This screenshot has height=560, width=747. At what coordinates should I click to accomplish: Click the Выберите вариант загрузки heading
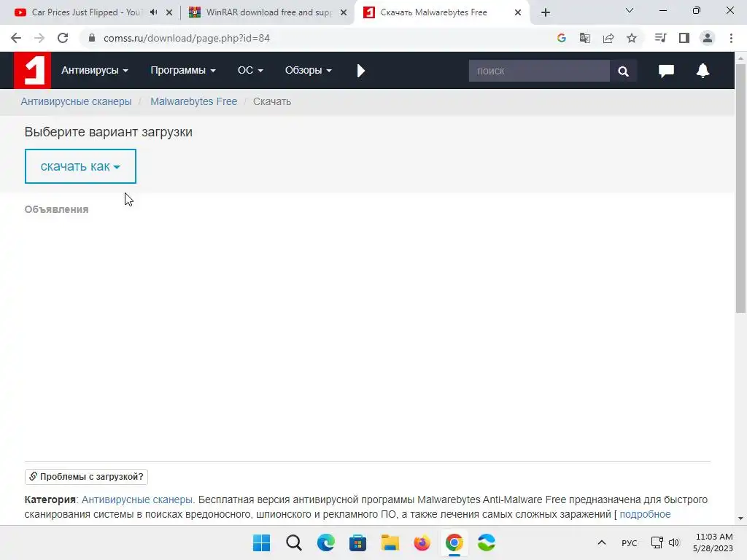point(109,132)
